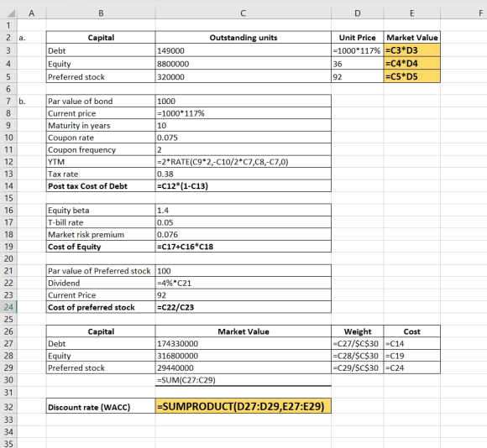The height and width of the screenshot is (448, 487).
Task: Click the YTM RATE formula cell
Action: click(x=243, y=162)
